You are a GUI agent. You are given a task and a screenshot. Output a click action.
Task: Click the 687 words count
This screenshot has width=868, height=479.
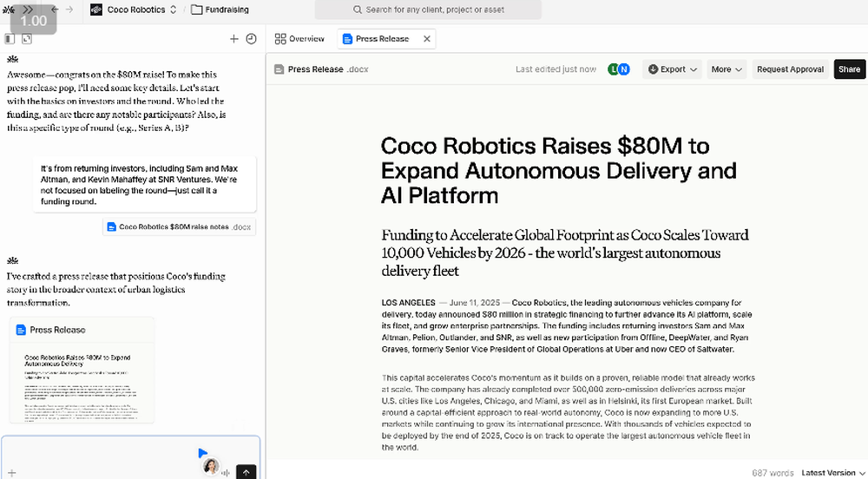(x=773, y=472)
